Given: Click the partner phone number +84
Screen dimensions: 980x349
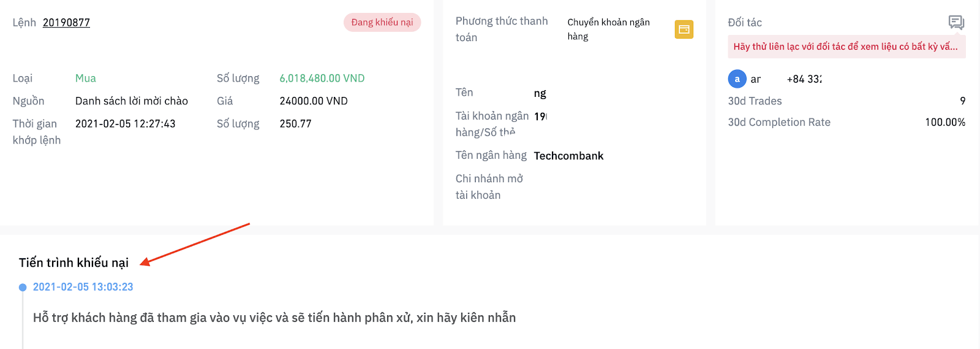Looking at the screenshot, I should (804, 79).
